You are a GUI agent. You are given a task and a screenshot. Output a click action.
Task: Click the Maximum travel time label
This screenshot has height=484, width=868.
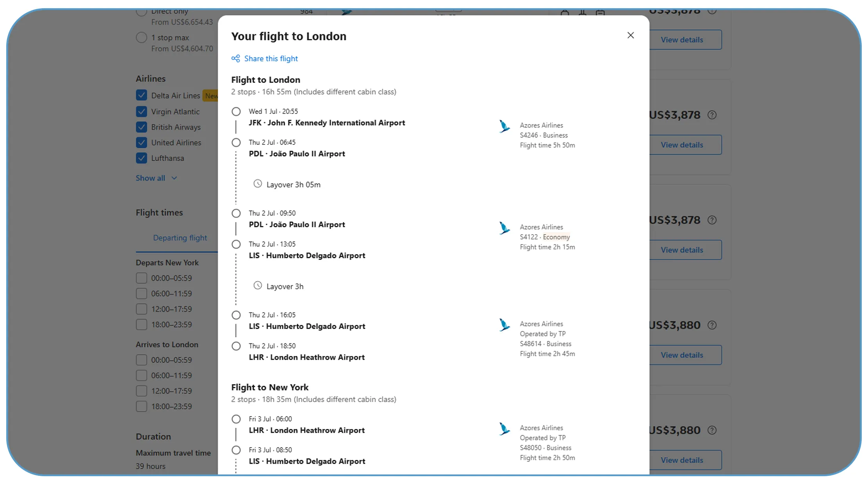click(x=173, y=453)
